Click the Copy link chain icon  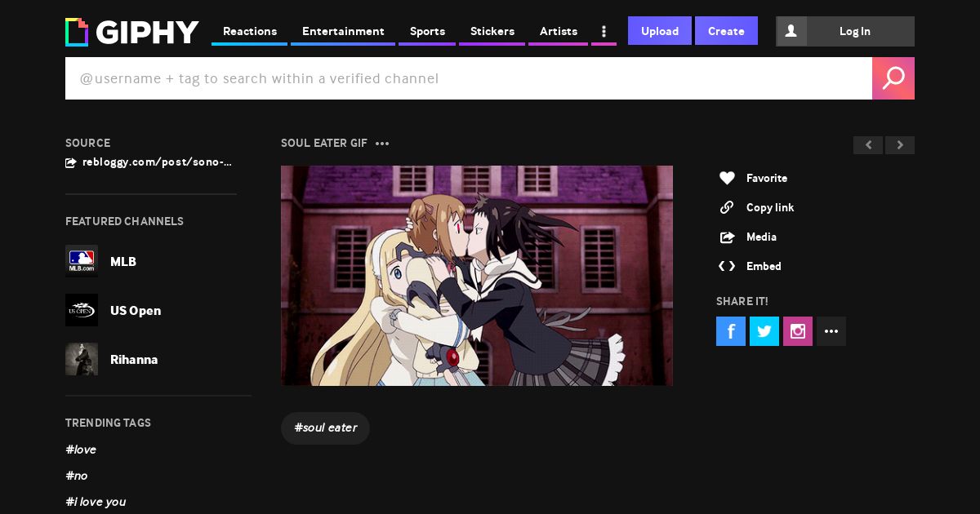[727, 207]
